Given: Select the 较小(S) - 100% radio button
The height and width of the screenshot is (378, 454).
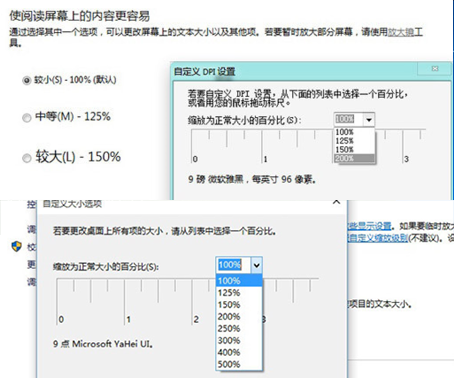Looking at the screenshot, I should pyautogui.click(x=26, y=80).
